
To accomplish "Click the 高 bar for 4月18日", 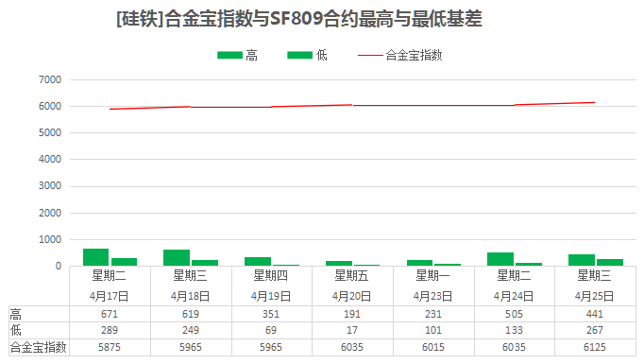I will tap(177, 257).
